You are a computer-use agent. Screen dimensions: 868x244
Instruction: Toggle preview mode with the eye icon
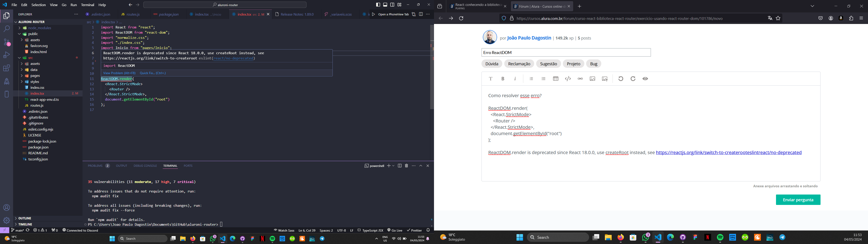[645, 79]
